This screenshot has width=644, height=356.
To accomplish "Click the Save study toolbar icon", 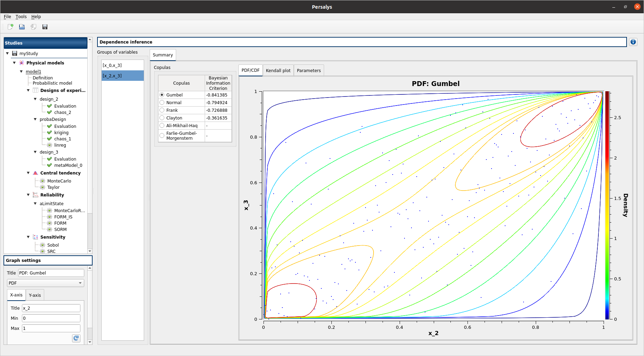I will click(x=45, y=27).
